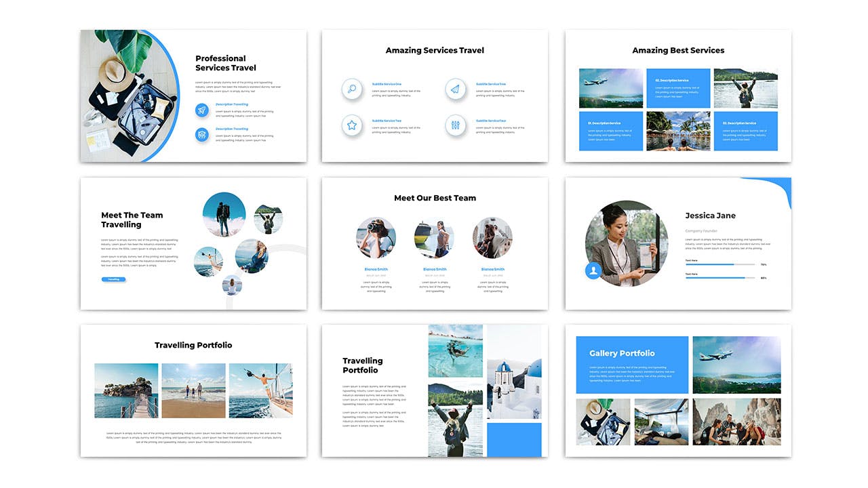The image size is (868, 488).
Task: Click the blue user icon on Jessica Jane's photo
Action: (x=594, y=271)
